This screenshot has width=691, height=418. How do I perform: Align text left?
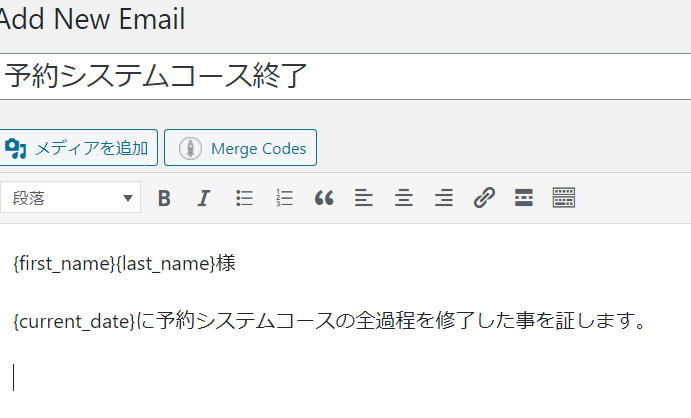pyautogui.click(x=364, y=198)
